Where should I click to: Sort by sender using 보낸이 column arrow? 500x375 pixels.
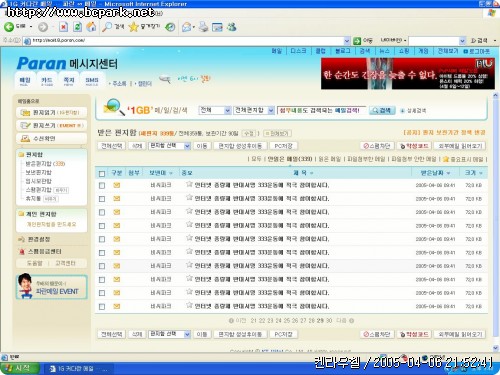(171, 173)
